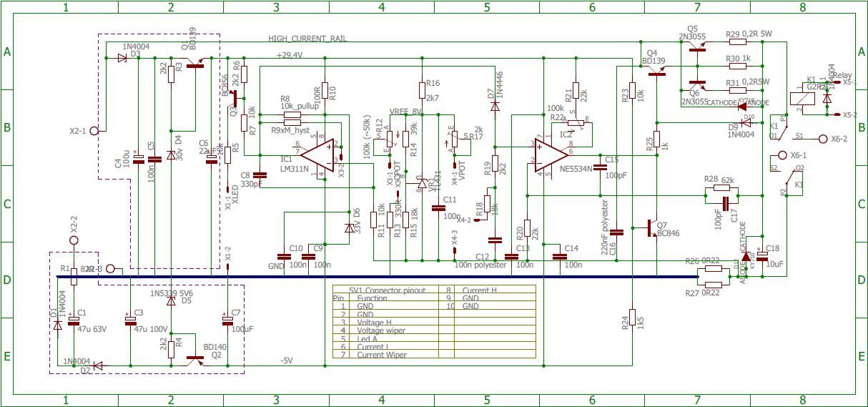Click the D3 1N4004 diode symbol
This screenshot has width=868, height=407.
coord(122,58)
